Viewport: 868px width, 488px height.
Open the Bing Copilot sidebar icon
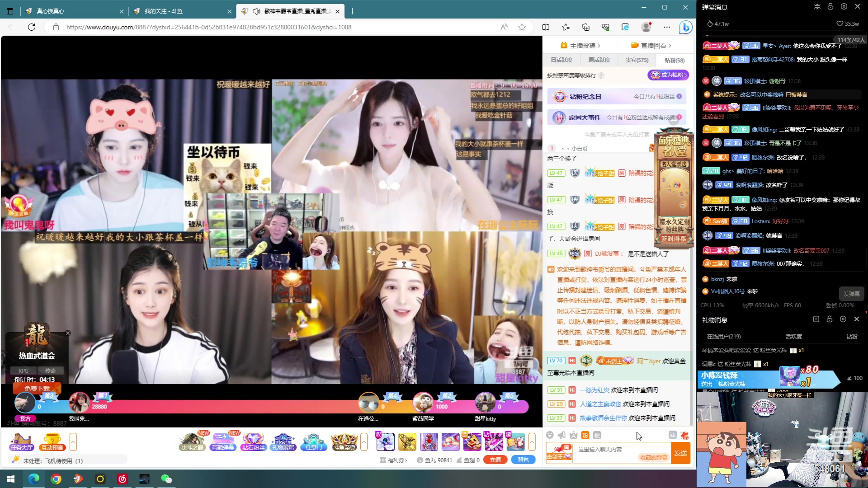[685, 27]
